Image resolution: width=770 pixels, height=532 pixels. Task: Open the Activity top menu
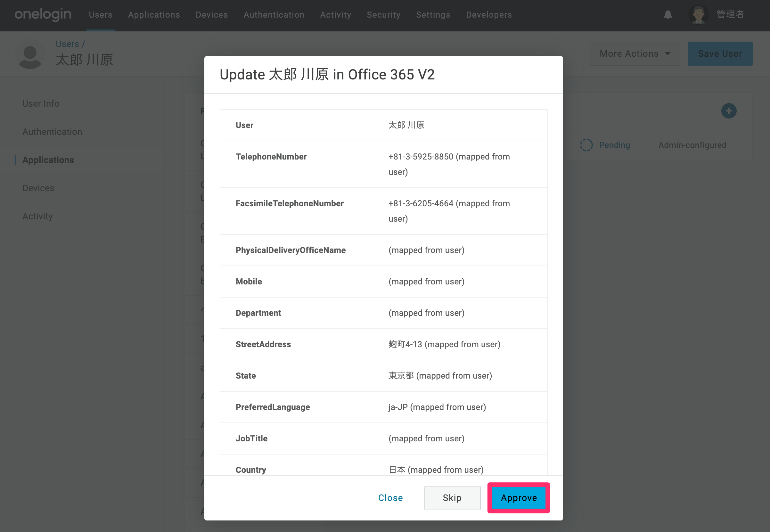click(336, 15)
